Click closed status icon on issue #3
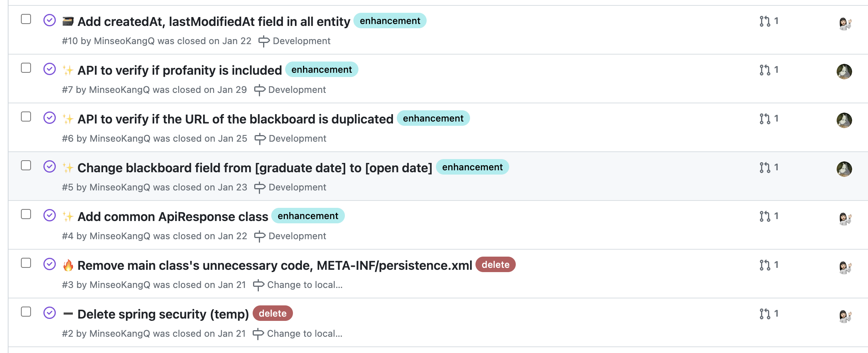The image size is (868, 353). click(x=50, y=264)
